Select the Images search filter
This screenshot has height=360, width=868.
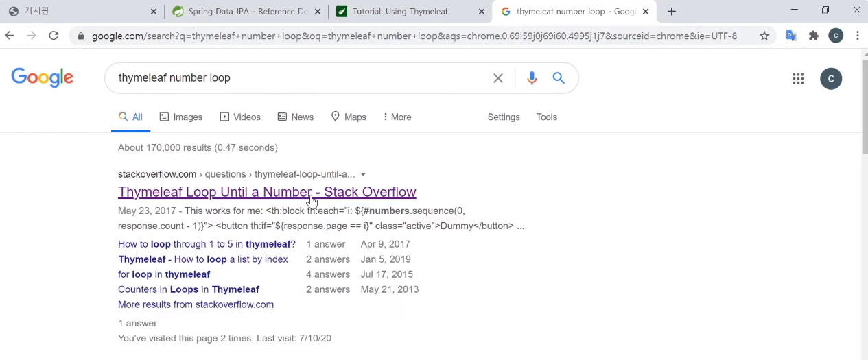coord(181,117)
